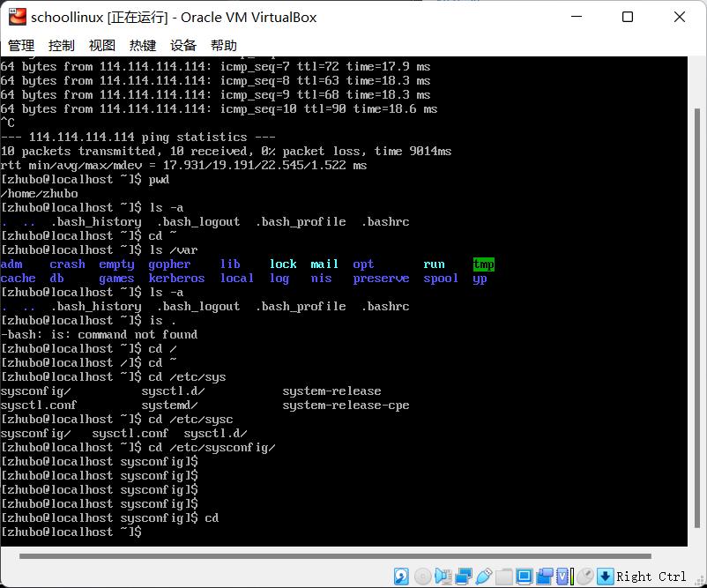Open the 视图 menu
The width and height of the screenshot is (707, 588).
(x=102, y=46)
